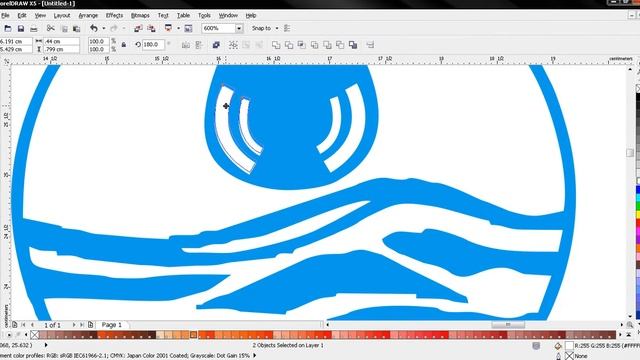Open the Help menu

(251, 16)
